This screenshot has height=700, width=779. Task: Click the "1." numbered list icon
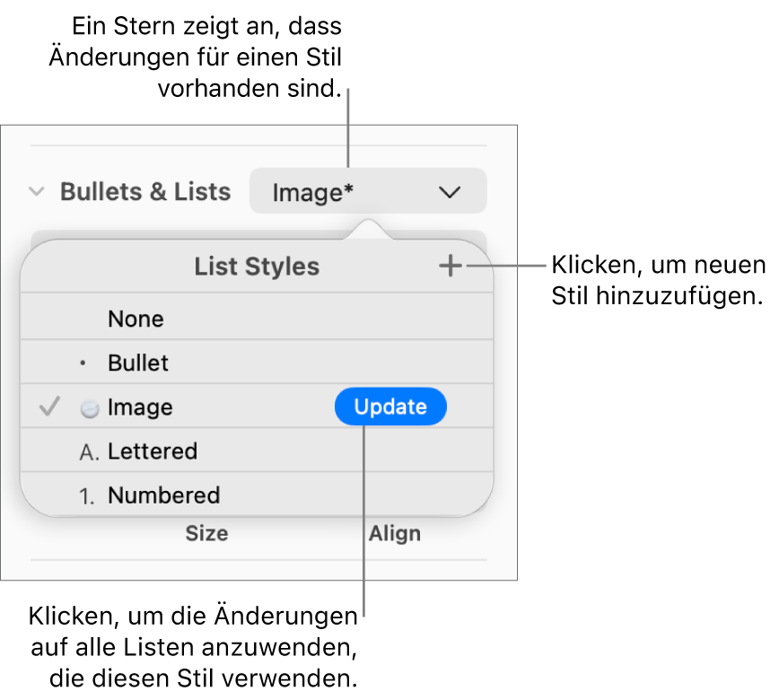tap(88, 496)
